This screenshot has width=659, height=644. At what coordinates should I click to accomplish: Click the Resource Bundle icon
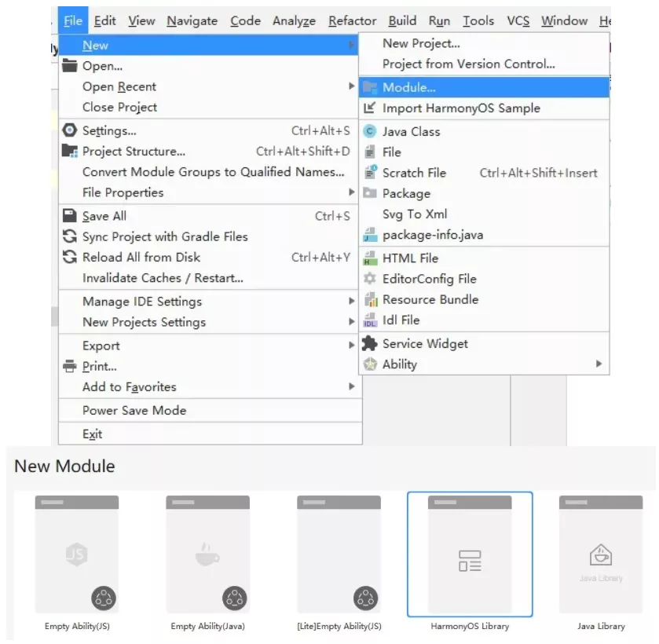pos(371,299)
